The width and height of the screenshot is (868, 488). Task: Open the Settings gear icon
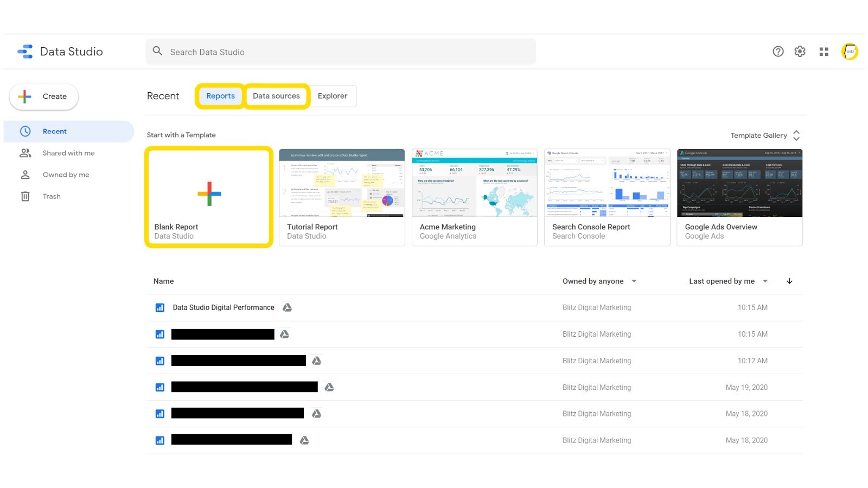point(800,52)
